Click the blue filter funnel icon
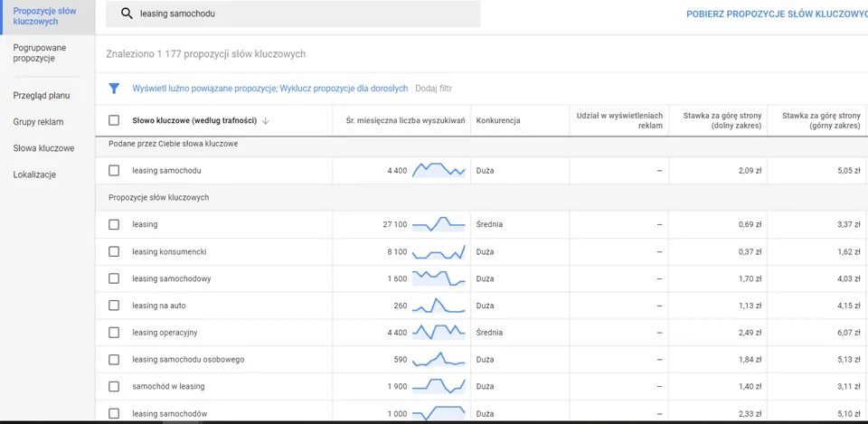Viewport: 868px width, 424px height. pos(114,89)
